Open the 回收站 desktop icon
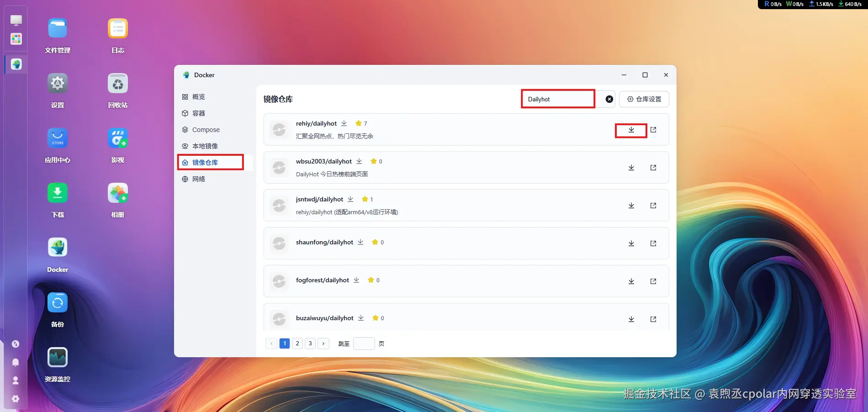Image resolution: width=868 pixels, height=412 pixels. point(118,90)
